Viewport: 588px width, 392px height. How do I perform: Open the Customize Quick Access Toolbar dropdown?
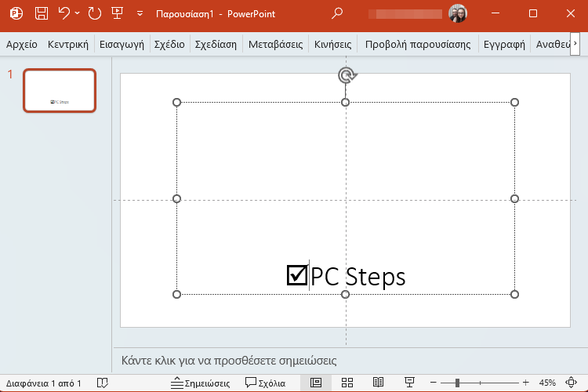140,14
